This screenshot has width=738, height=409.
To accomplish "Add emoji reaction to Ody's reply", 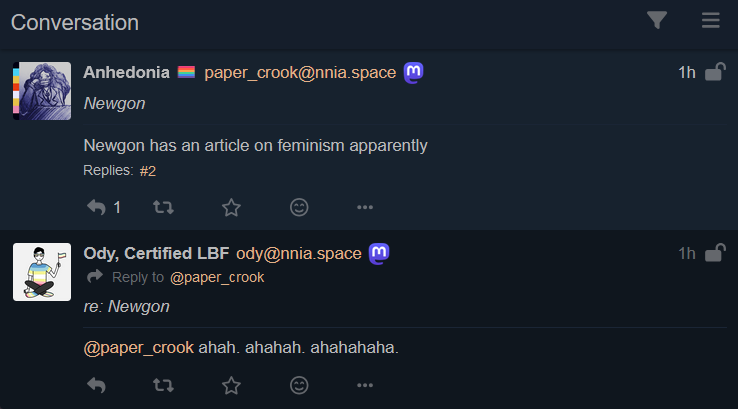I will click(299, 385).
